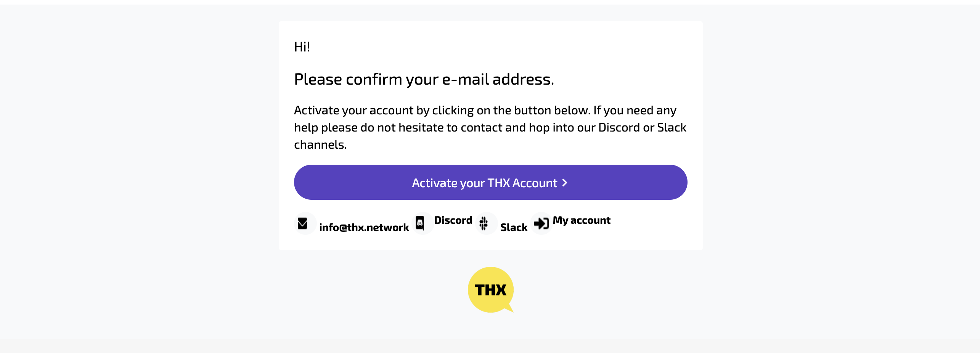The width and height of the screenshot is (980, 353).
Task: Click the Slack hashtag logo icon
Action: pyautogui.click(x=484, y=223)
